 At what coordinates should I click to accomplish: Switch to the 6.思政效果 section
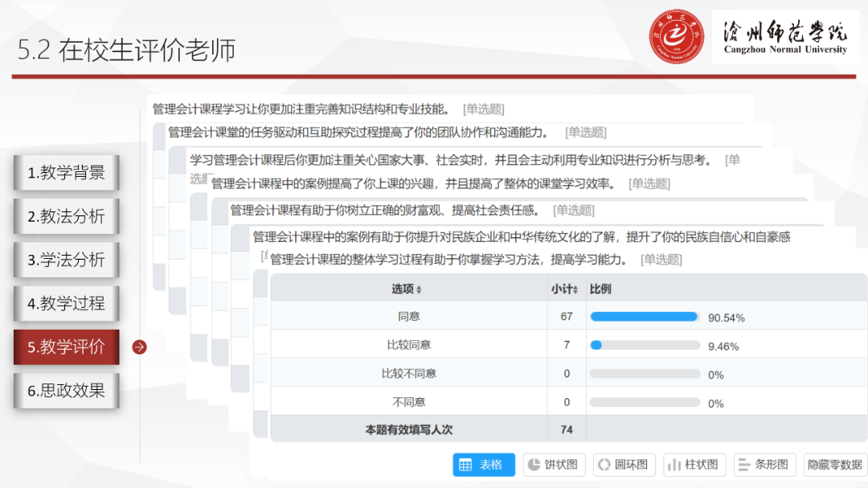[x=66, y=391]
